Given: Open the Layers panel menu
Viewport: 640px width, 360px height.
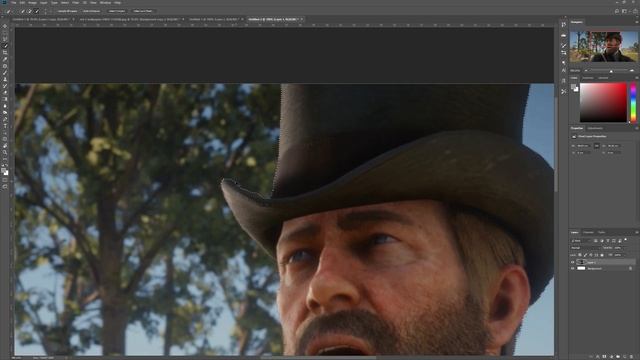Looking at the screenshot, I should click(637, 232).
